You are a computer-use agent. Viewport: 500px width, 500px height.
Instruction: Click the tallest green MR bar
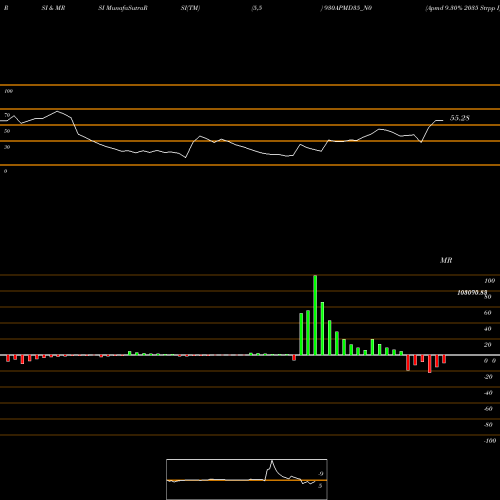pos(315,315)
